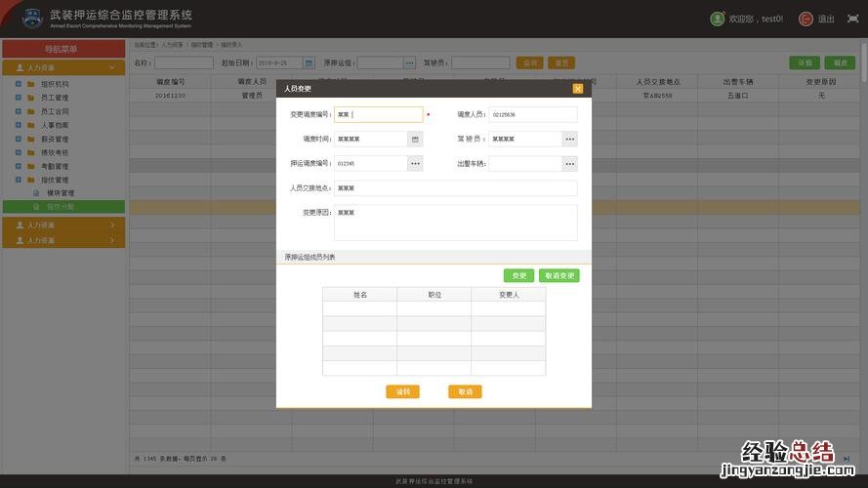Click the orange 取消 button in dialog

click(465, 391)
